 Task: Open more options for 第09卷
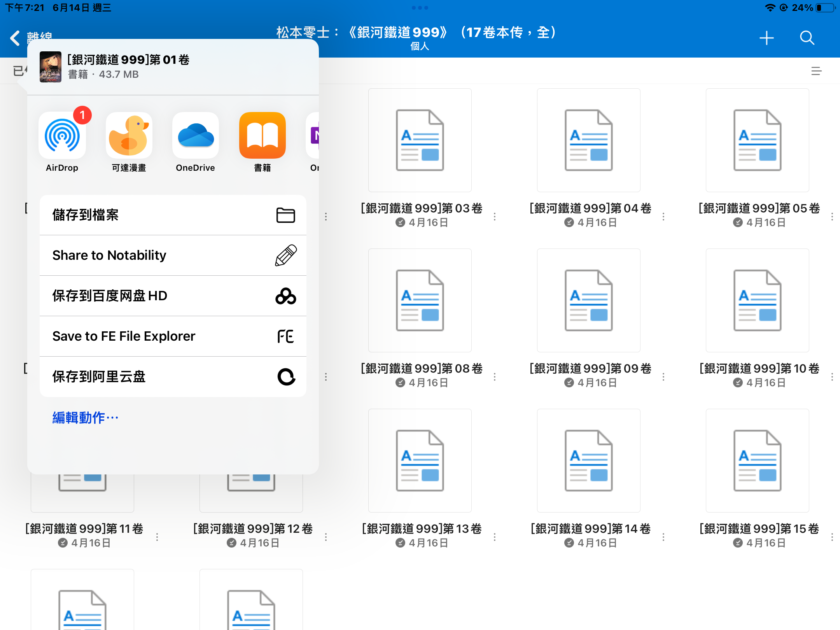coord(663,377)
